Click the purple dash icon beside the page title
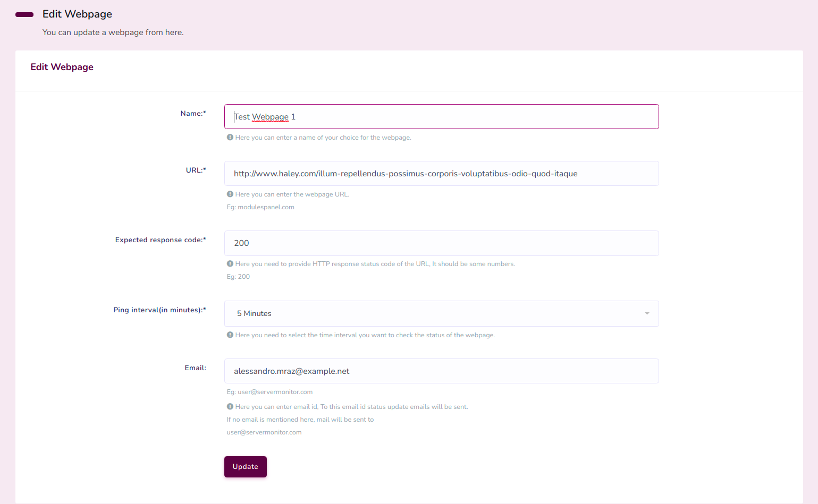818x504 pixels. (24, 14)
